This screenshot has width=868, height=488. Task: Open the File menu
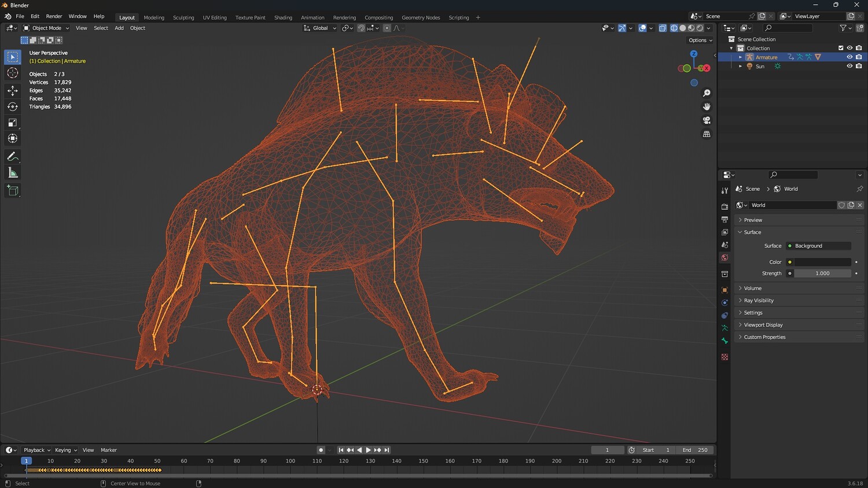pos(20,16)
